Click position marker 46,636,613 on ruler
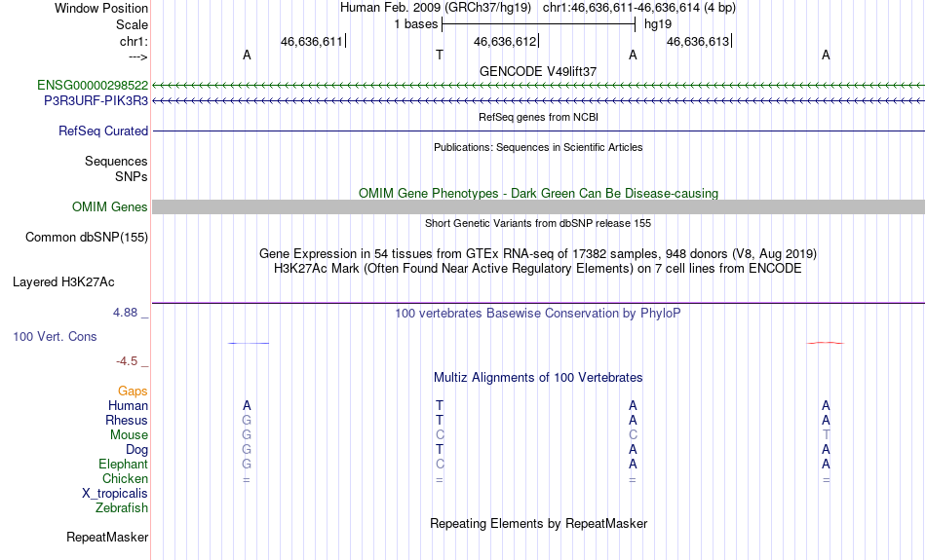Screen dimensions: 926x560 click(698, 41)
